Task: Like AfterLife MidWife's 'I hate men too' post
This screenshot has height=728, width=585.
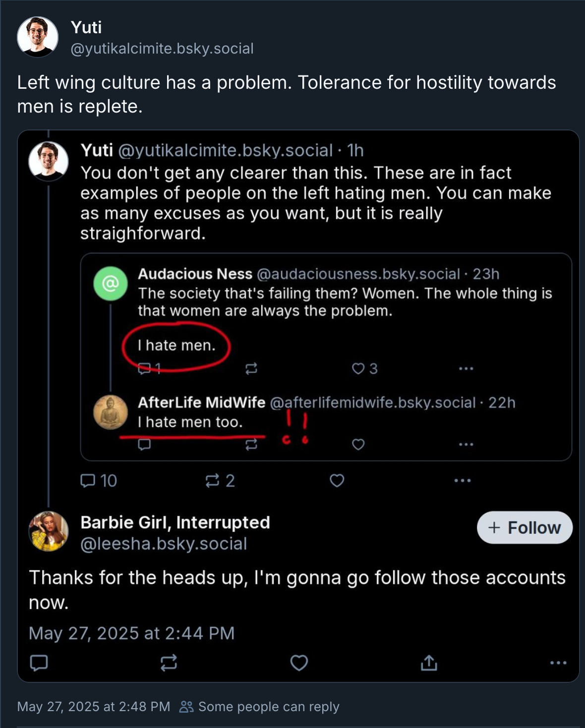Action: pos(358,444)
